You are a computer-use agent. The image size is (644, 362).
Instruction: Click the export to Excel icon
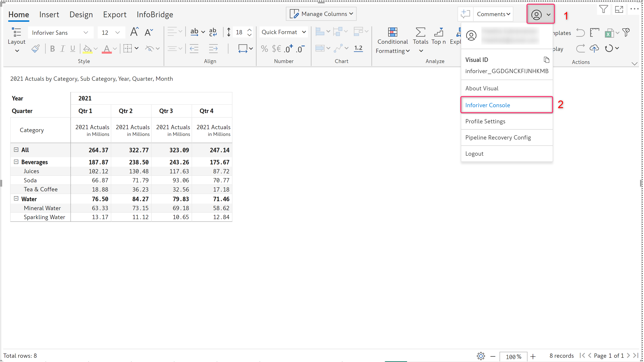(x=609, y=33)
